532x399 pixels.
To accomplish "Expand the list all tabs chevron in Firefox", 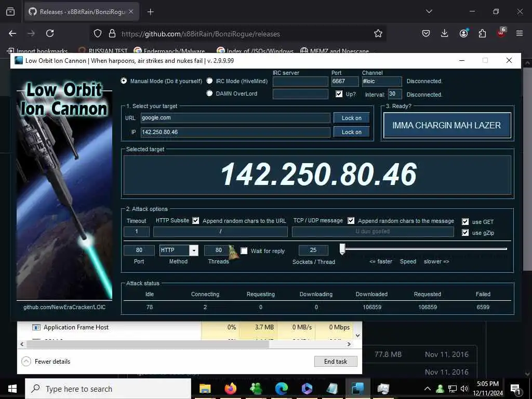I will coord(429,11).
